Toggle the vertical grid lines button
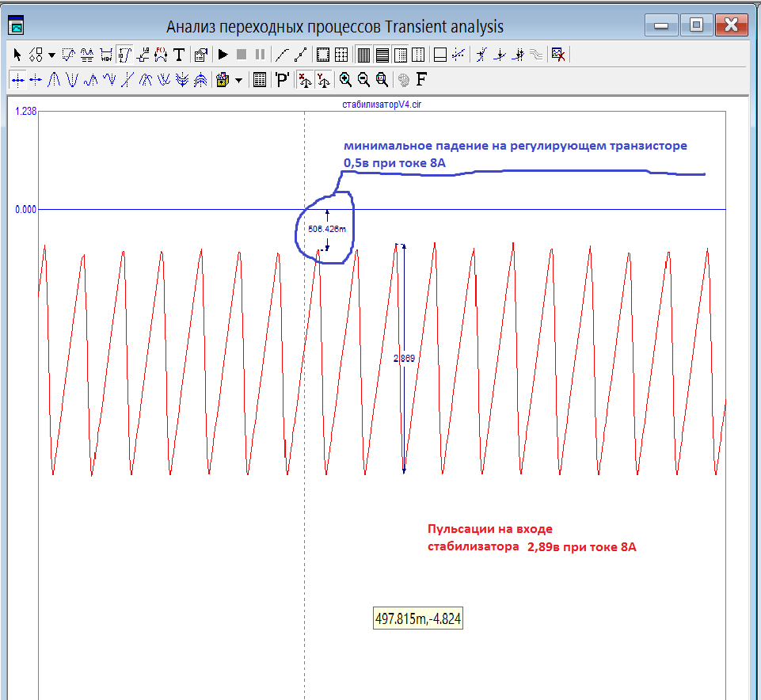 click(363, 55)
